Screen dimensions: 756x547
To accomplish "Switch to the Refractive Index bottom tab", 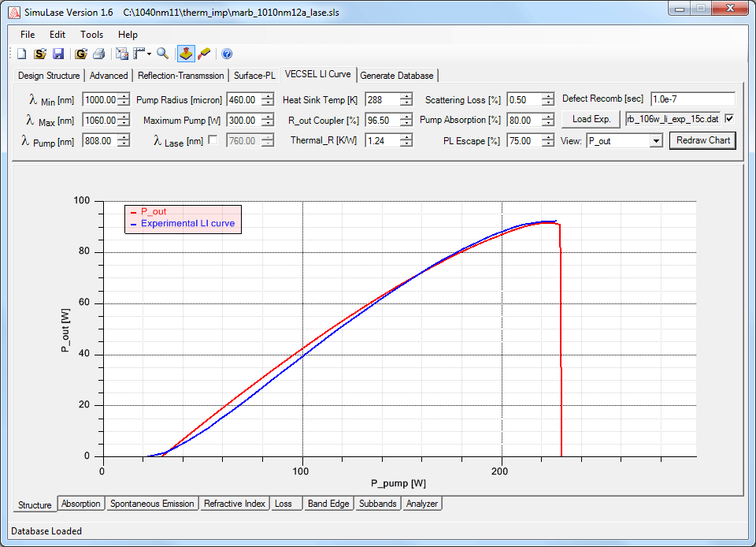I will [235, 504].
